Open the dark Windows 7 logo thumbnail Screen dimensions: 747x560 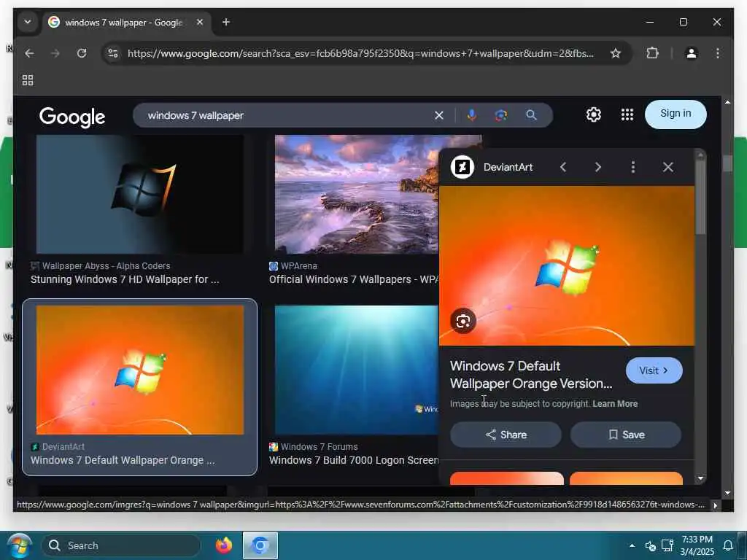tap(140, 194)
